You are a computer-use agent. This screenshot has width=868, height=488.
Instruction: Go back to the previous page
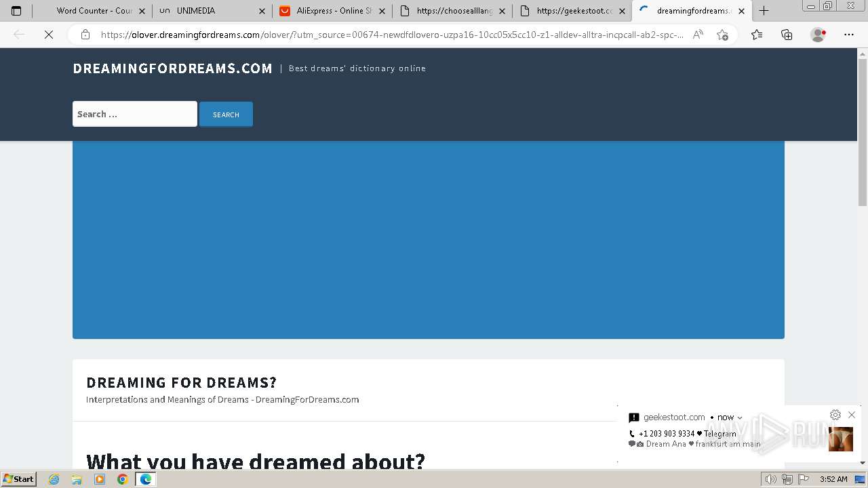coord(20,35)
